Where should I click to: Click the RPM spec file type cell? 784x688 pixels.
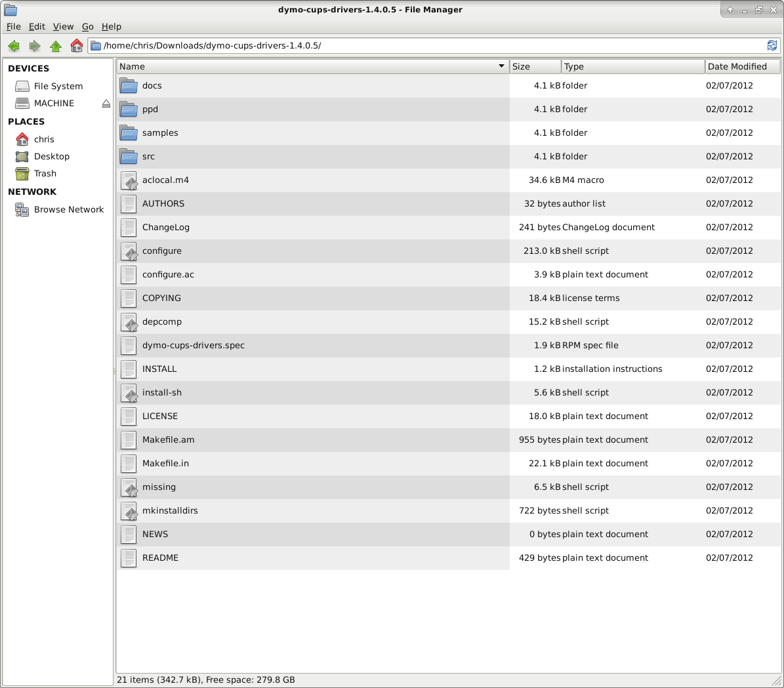(590, 345)
